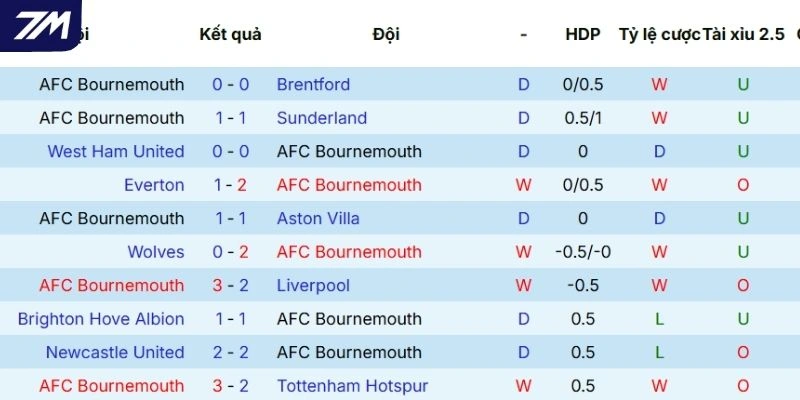
Task: Open the 3 - 2 Liverpool score
Action: coord(231,286)
